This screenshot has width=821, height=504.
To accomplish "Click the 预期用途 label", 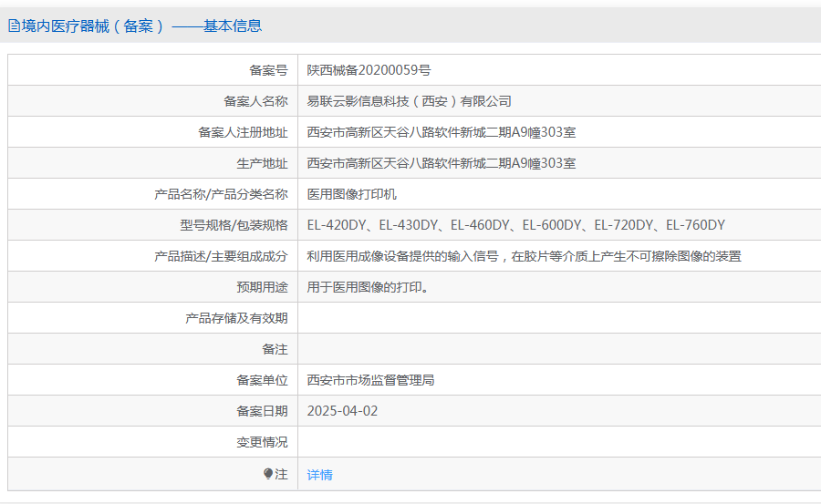I will [262, 287].
